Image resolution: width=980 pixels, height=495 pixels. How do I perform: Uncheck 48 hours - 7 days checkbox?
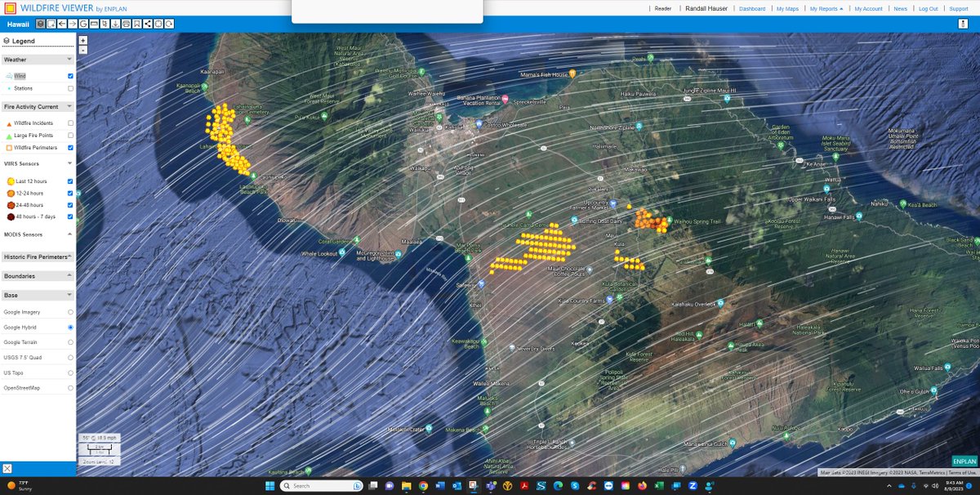71,216
